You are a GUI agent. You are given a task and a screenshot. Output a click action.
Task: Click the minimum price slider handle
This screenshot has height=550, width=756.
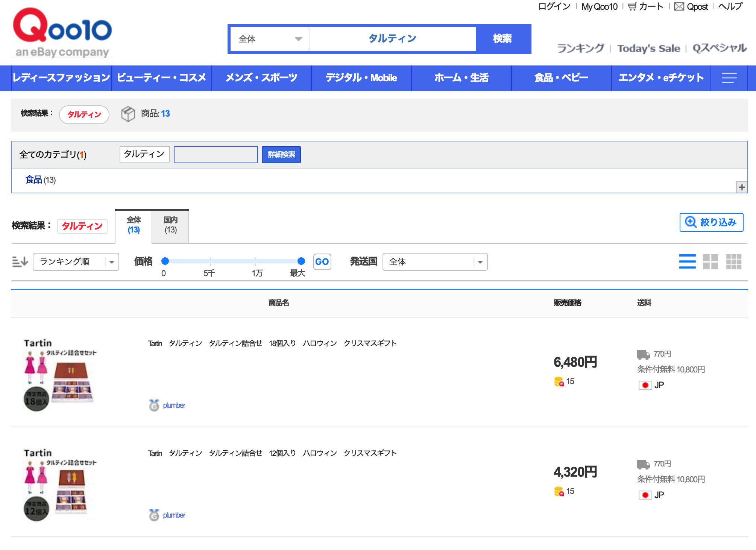(x=165, y=261)
